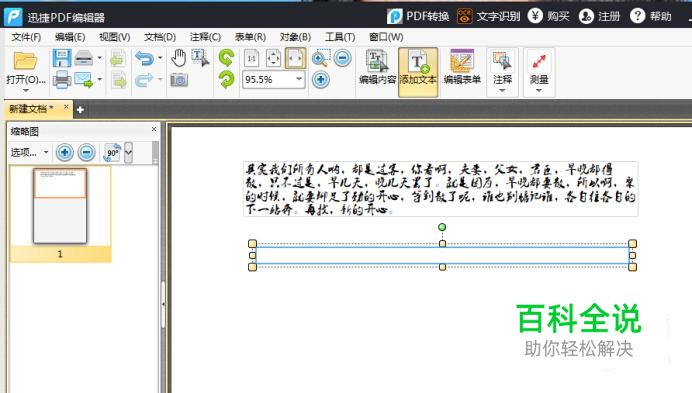Click the 购买 purchase button
This screenshot has height=393, width=692.
(549, 16)
